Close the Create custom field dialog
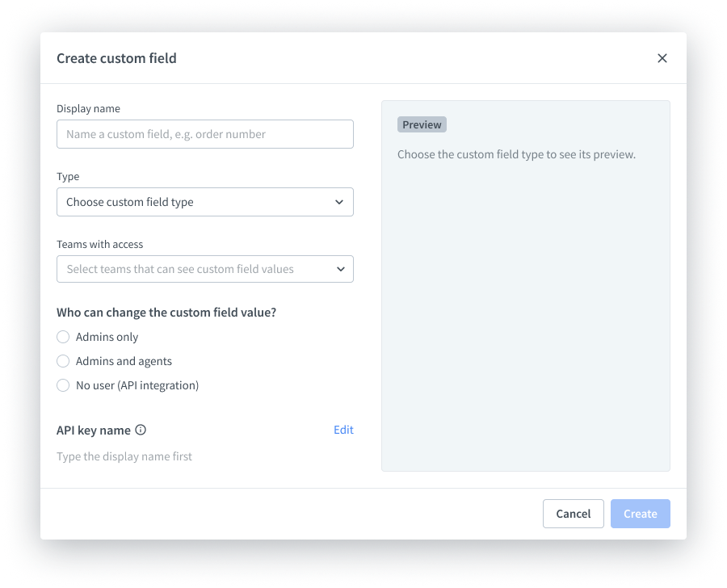The width and height of the screenshot is (727, 588). pyautogui.click(x=662, y=58)
